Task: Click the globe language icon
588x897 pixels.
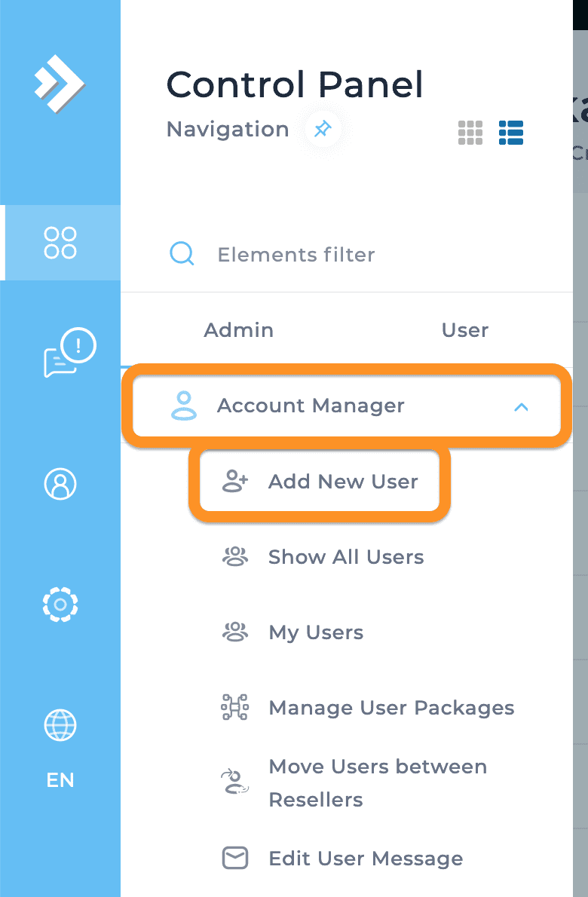Action: click(x=60, y=725)
